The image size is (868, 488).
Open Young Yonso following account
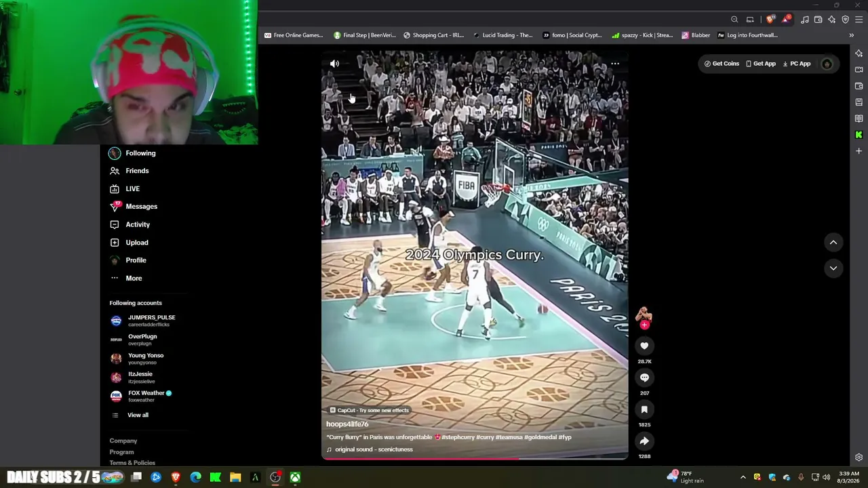pos(137,359)
